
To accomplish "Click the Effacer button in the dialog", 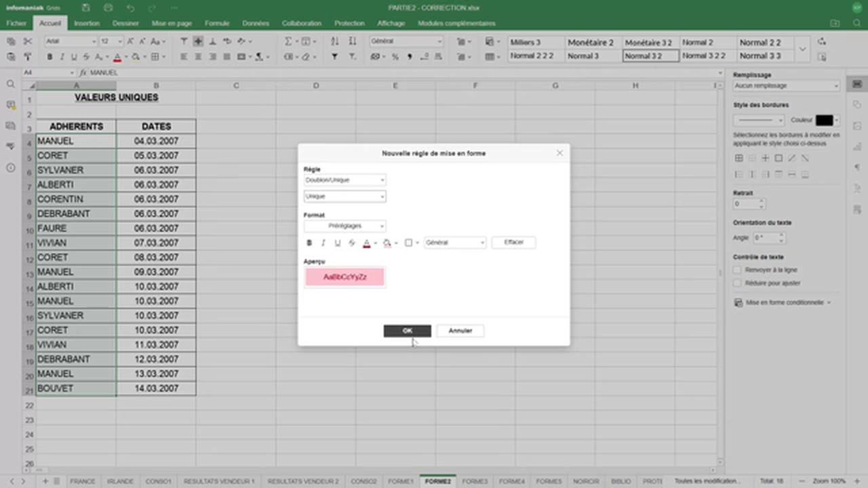I will click(514, 243).
